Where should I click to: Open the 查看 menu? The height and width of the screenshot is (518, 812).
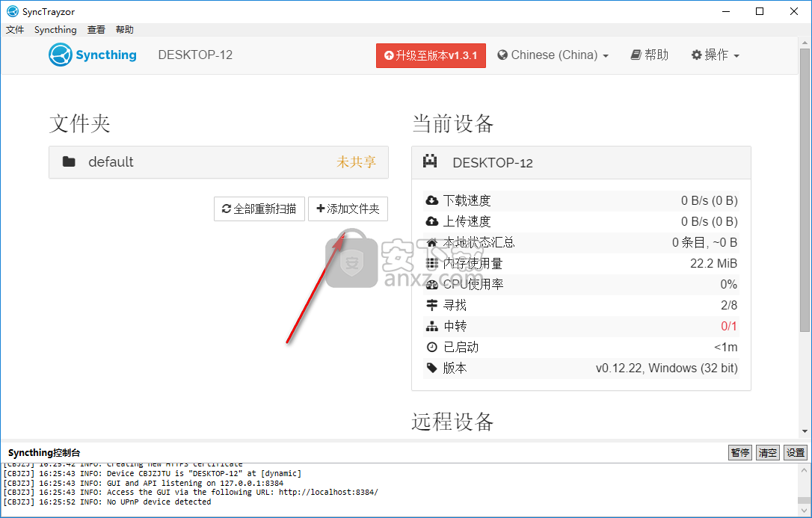[x=96, y=30]
